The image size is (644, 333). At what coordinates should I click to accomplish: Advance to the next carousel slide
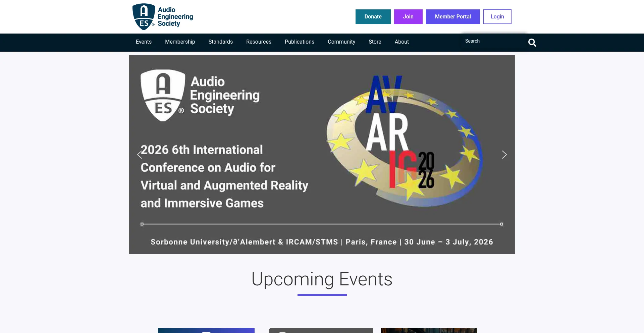click(504, 155)
